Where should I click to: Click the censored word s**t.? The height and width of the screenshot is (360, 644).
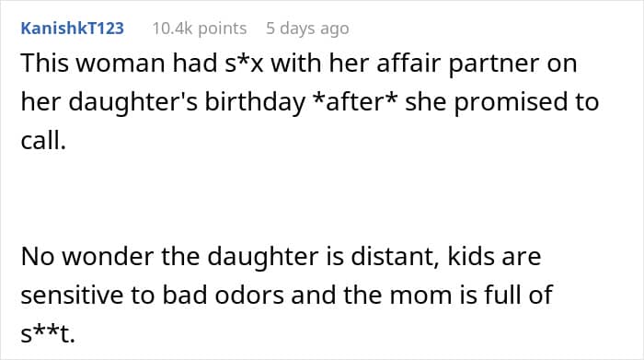(x=48, y=333)
